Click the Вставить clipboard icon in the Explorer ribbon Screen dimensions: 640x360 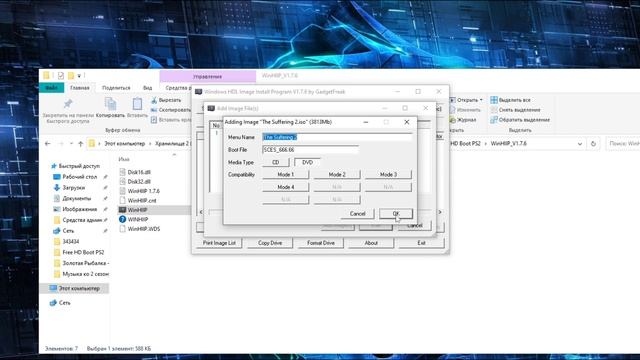(x=137, y=104)
